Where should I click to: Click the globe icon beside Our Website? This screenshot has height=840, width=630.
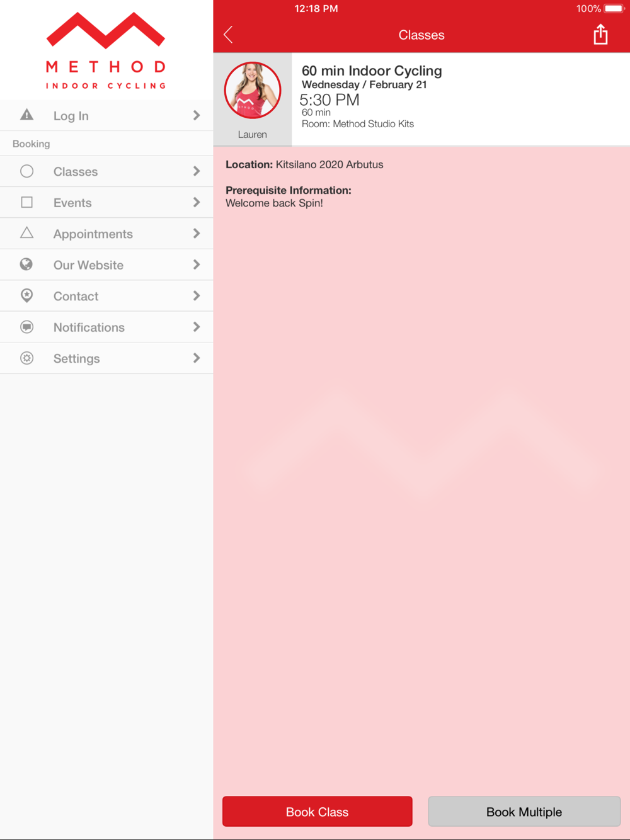(x=26, y=264)
